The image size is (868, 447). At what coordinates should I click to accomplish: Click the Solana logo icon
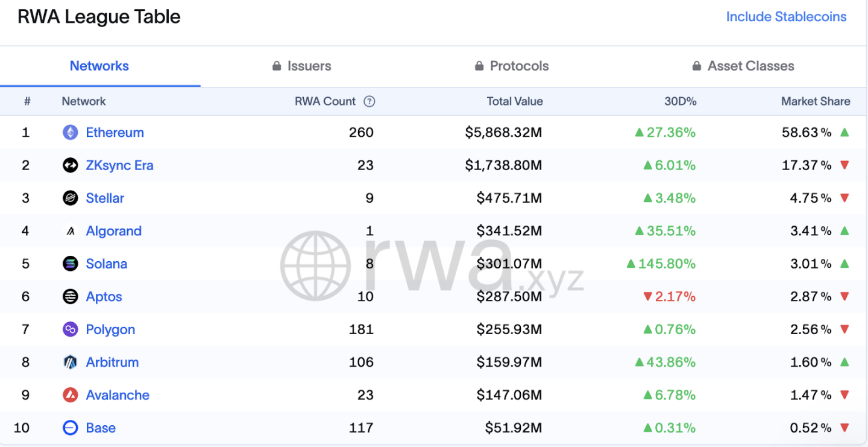pos(71,264)
